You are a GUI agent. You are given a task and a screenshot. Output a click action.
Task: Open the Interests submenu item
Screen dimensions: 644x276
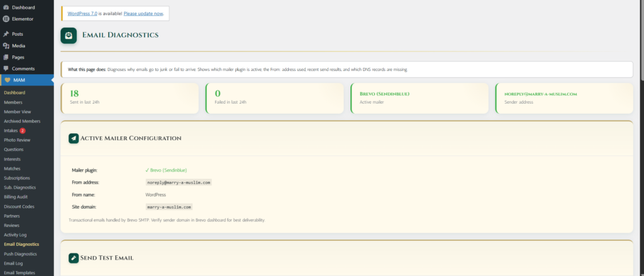[13, 159]
